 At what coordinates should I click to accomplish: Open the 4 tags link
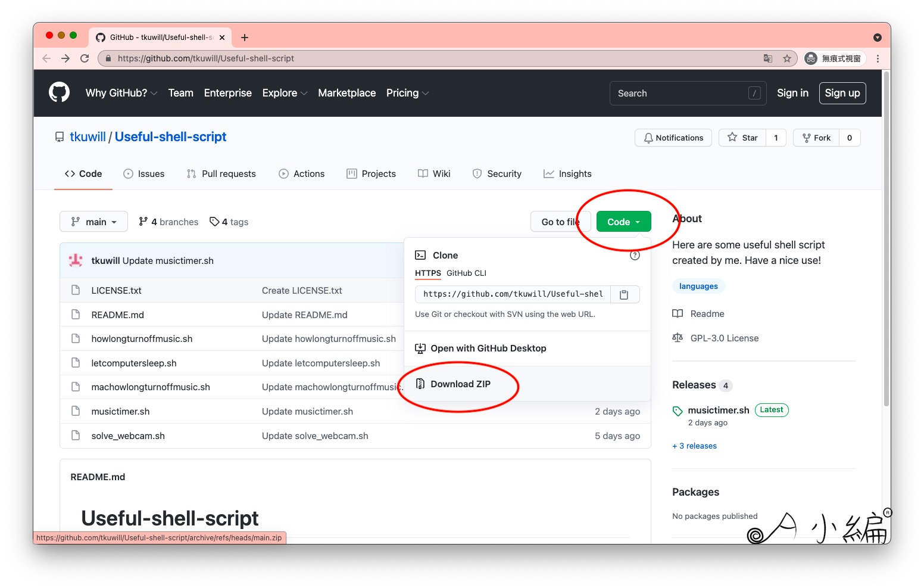point(229,222)
